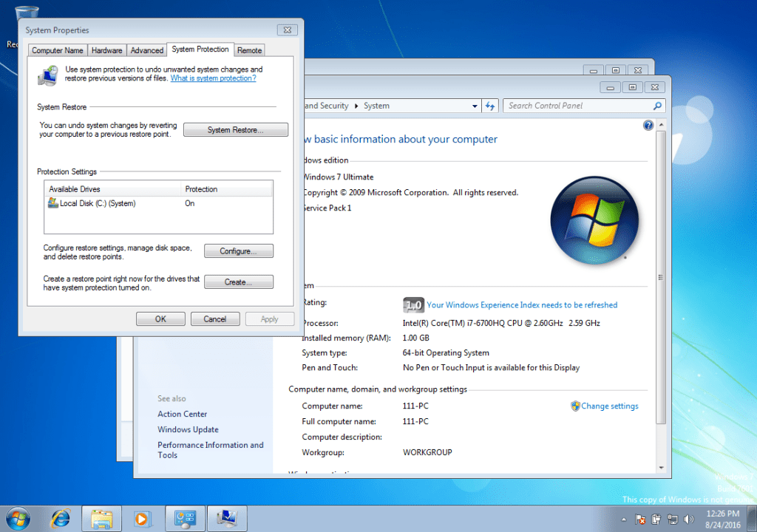Click the System breadcrumb in address bar
This screenshot has height=532, width=757.
pyautogui.click(x=376, y=106)
